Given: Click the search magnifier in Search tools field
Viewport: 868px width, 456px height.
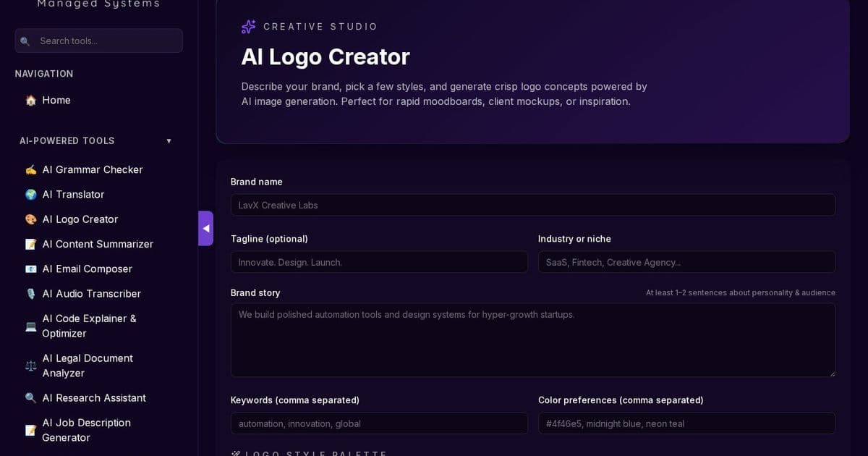Looking at the screenshot, I should tap(26, 41).
